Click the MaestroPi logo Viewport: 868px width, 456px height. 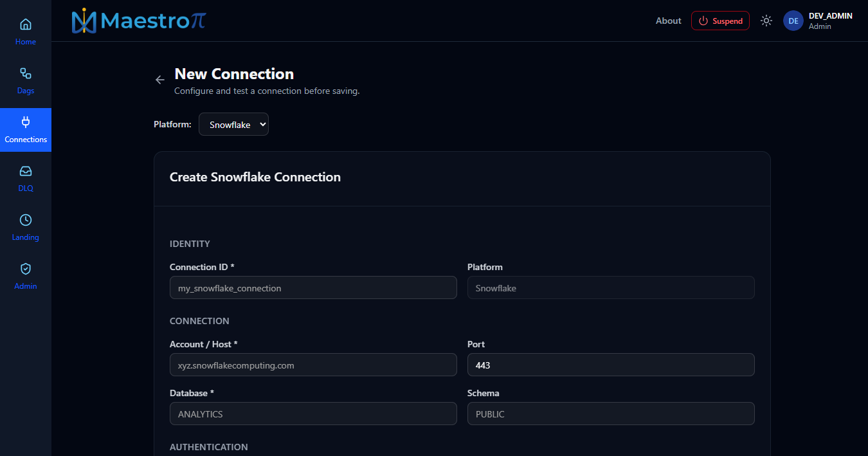point(139,21)
